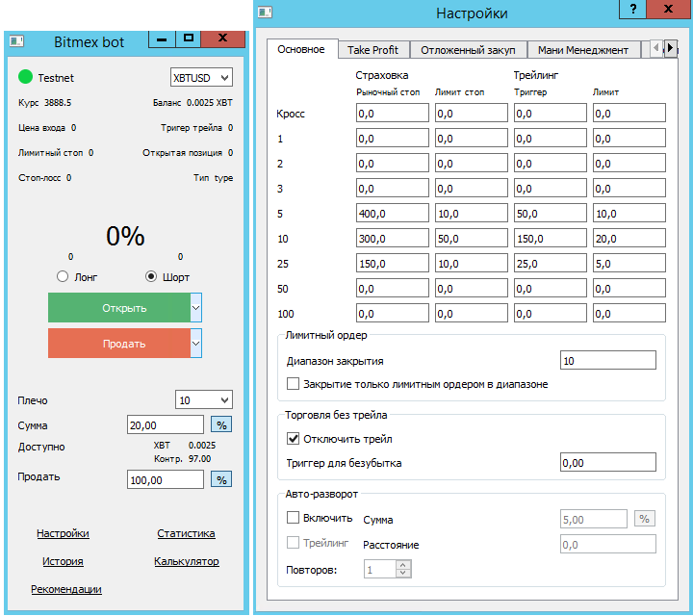Open the Плечо leverage dropdown
Screen dimensions: 693x616
(204, 400)
